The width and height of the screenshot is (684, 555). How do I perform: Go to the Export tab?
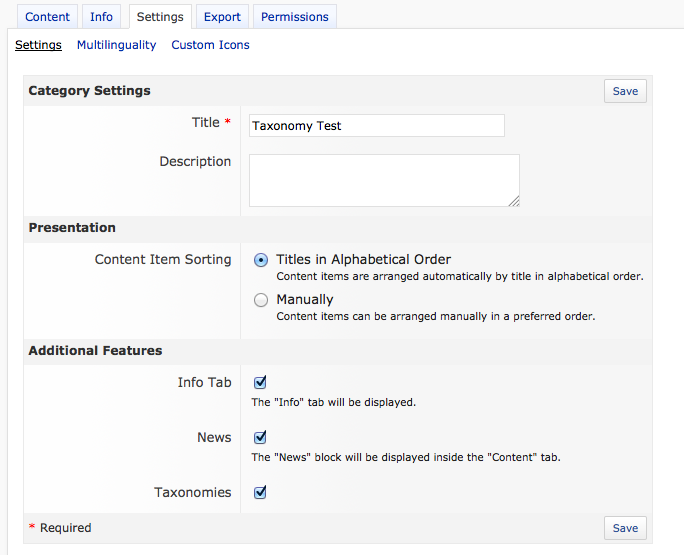(x=222, y=17)
